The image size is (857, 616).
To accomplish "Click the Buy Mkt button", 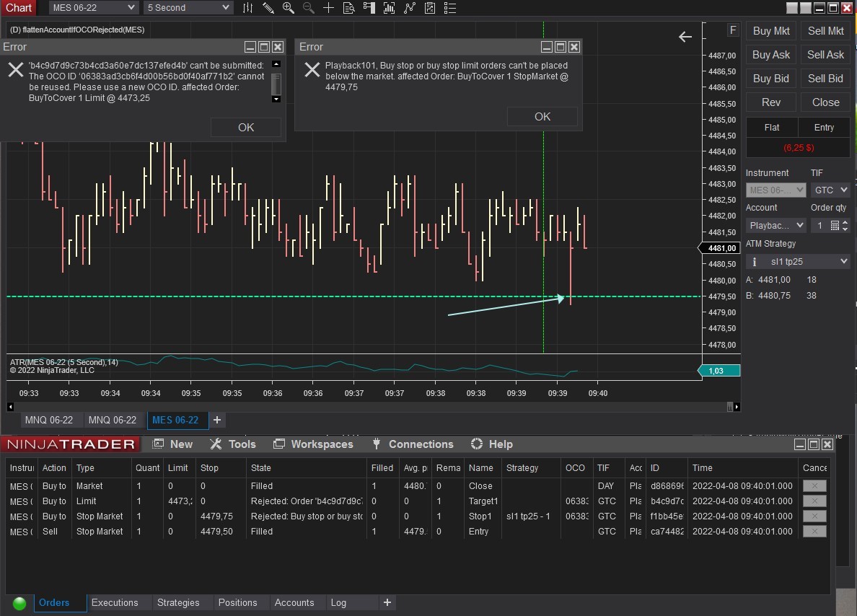I will tap(770, 31).
